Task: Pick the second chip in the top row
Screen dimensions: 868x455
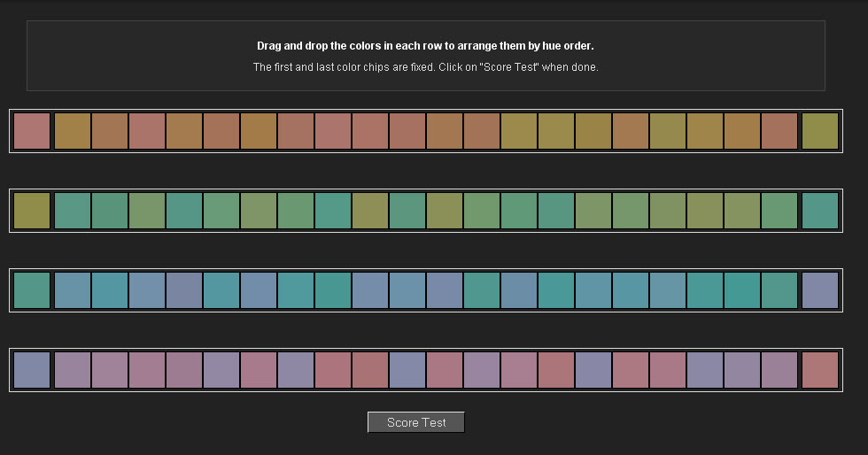Action: pyautogui.click(x=73, y=131)
